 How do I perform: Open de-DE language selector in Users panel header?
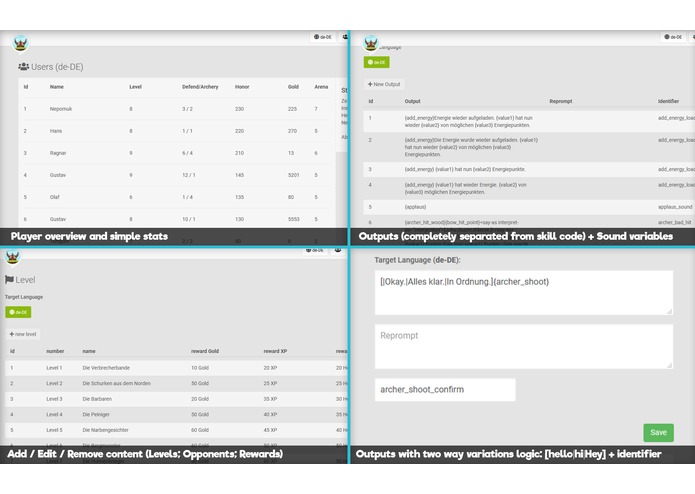(x=323, y=37)
